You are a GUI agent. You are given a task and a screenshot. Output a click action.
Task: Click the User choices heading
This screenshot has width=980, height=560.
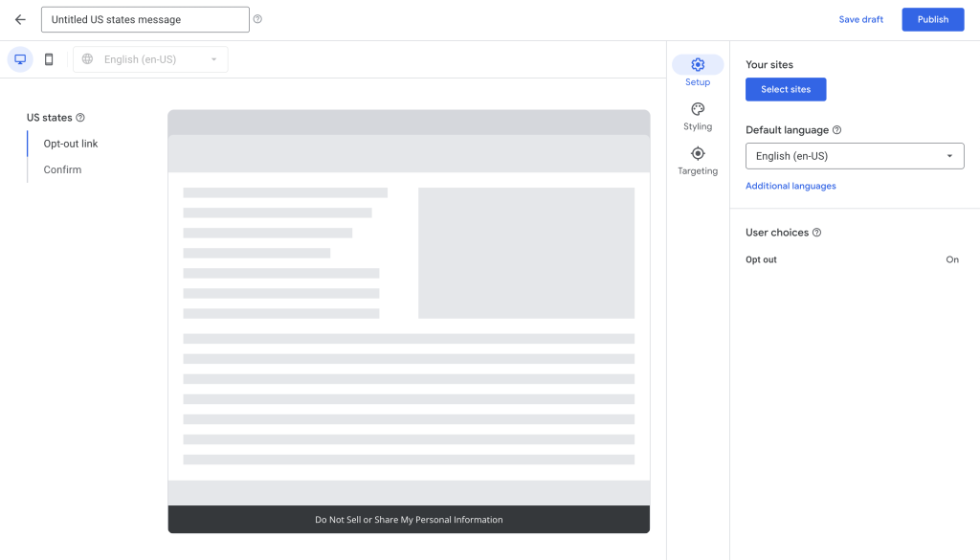[x=777, y=233]
